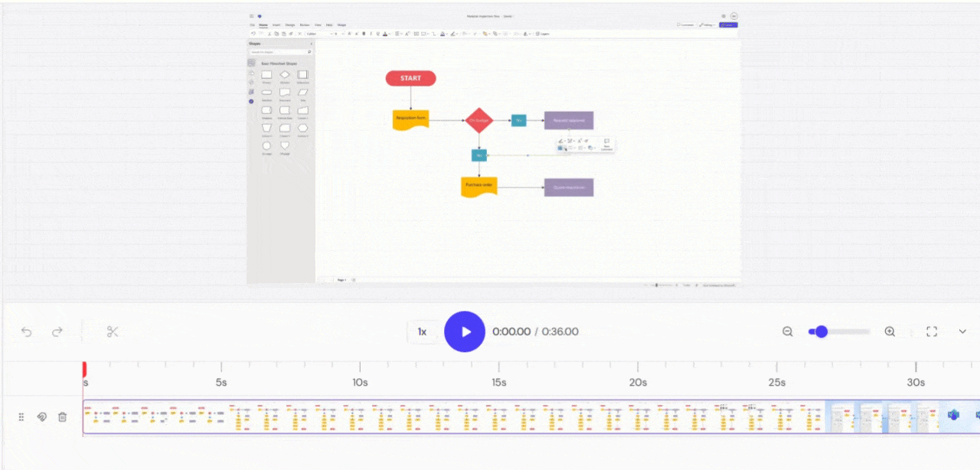Viewport: 980px width, 470px height.
Task: Click the red playhead marker at timeline start
Action: pos(84,369)
